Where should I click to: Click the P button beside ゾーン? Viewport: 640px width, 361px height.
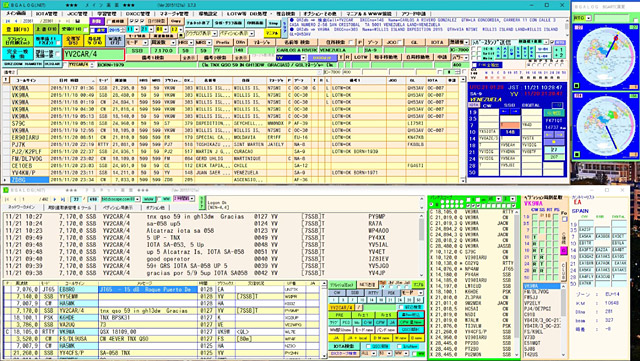[360, 42]
